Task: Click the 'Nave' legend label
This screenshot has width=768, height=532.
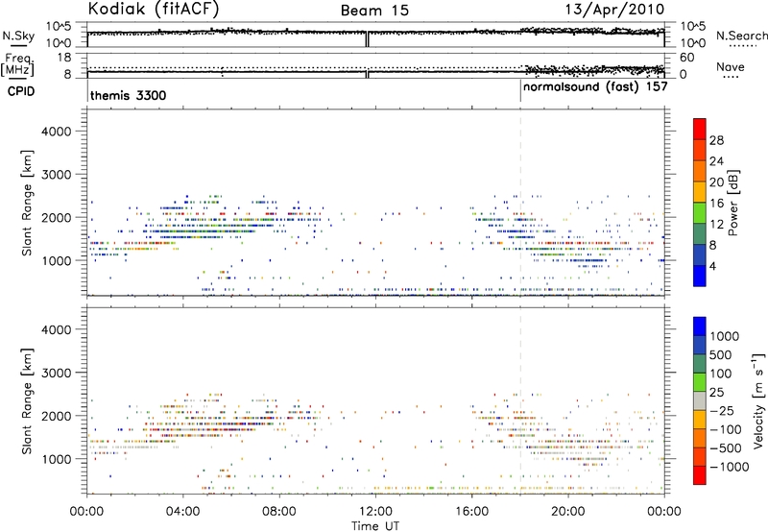Action: click(x=731, y=67)
